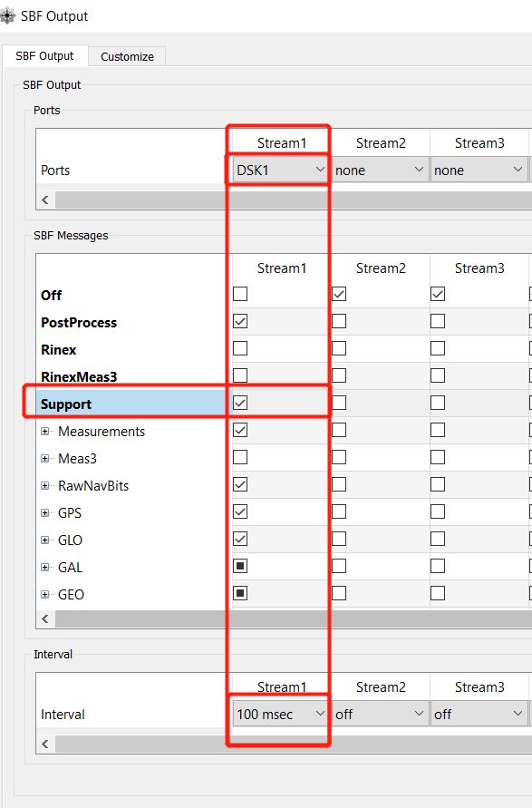The image size is (532, 808).
Task: Open the Stream1 Ports dropdown showing DSK1
Action: coord(280,170)
